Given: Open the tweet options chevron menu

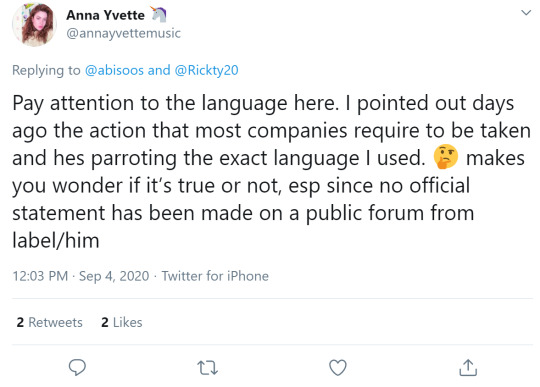Looking at the screenshot, I should (526, 13).
